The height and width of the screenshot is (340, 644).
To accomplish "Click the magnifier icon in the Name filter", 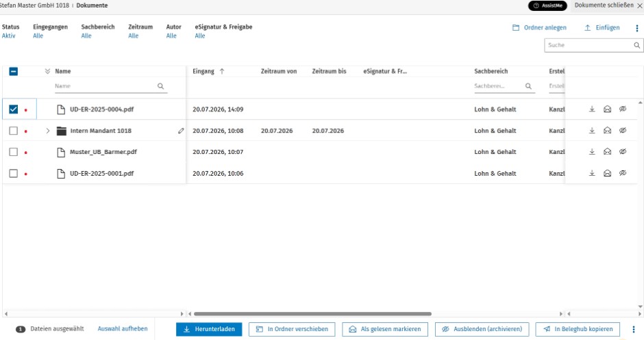I will pos(160,86).
